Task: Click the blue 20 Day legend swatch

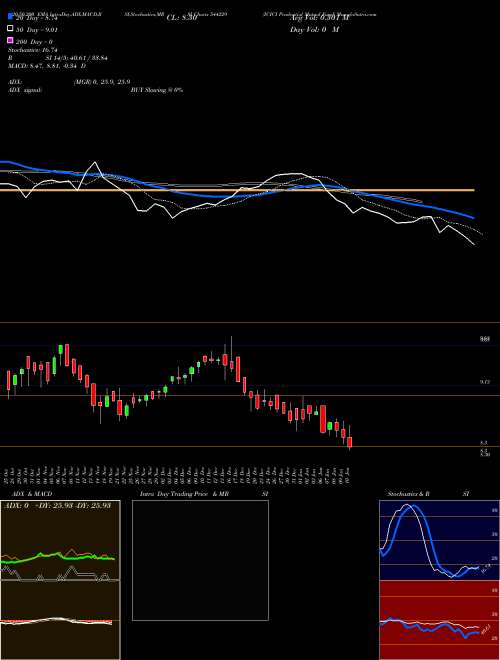Action: coord(11,17)
